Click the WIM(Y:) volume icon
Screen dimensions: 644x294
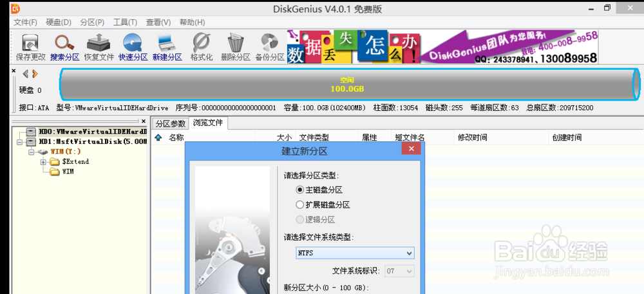coord(43,152)
